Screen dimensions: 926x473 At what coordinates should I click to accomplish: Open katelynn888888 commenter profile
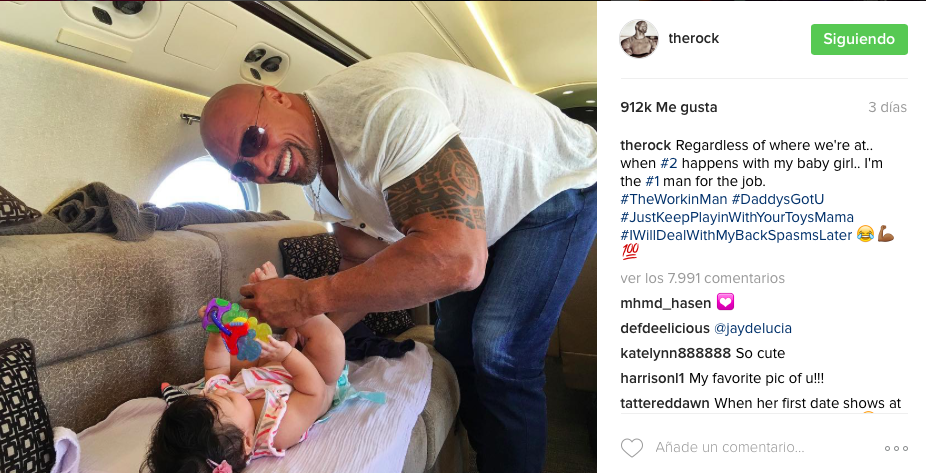(x=675, y=354)
